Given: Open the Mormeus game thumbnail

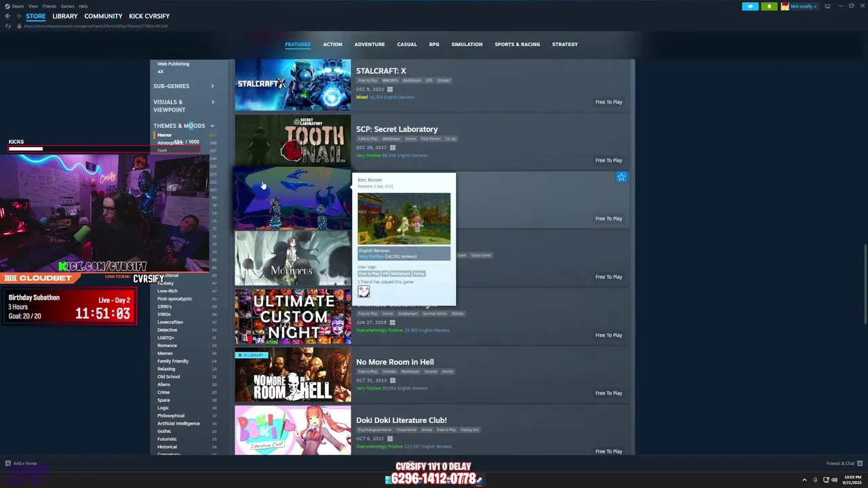Looking at the screenshot, I should (x=293, y=258).
